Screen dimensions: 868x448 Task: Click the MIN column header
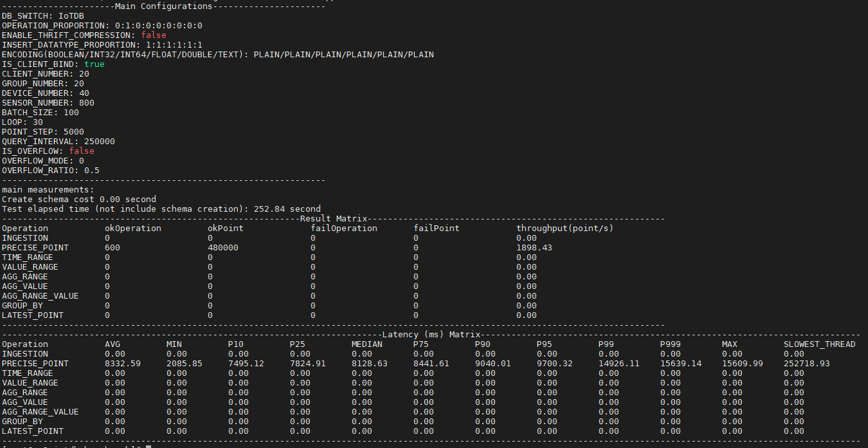174,344
